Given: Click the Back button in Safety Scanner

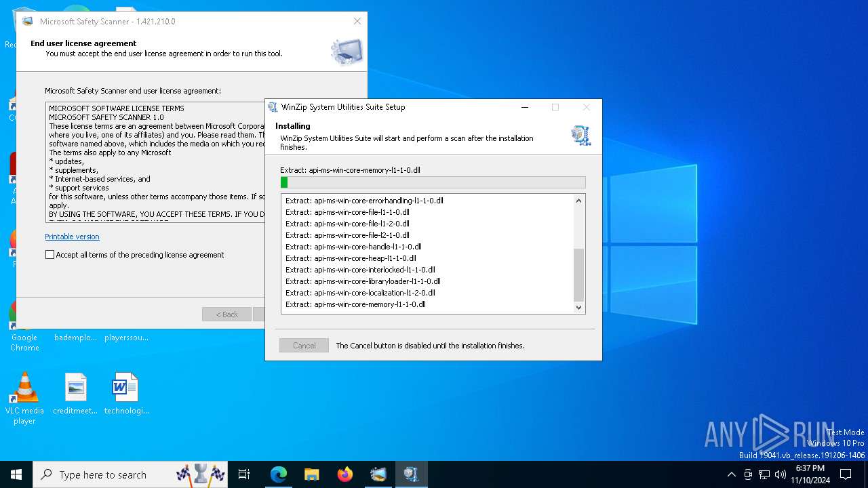Looking at the screenshot, I should pos(226,314).
